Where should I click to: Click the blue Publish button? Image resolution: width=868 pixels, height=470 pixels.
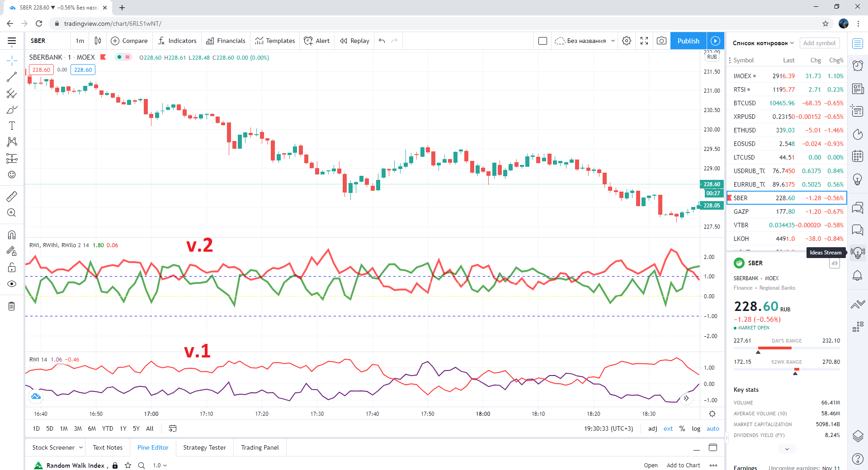pos(688,41)
